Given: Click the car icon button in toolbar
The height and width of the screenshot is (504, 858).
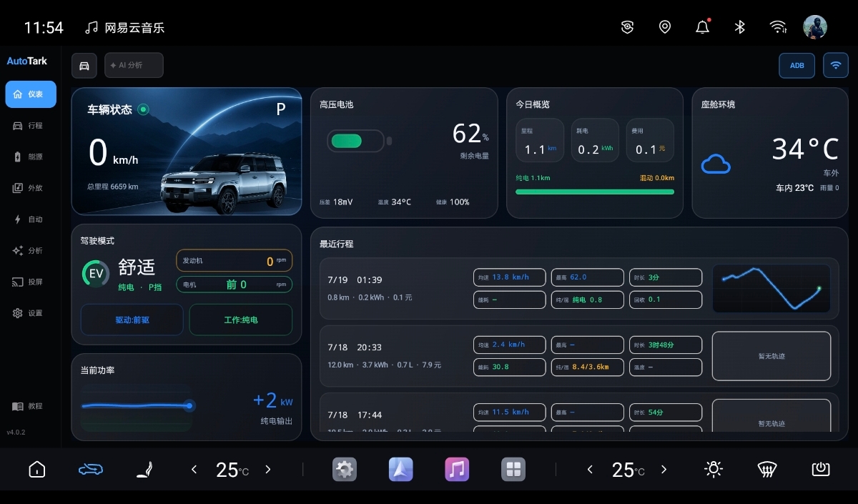Looking at the screenshot, I should (84, 66).
